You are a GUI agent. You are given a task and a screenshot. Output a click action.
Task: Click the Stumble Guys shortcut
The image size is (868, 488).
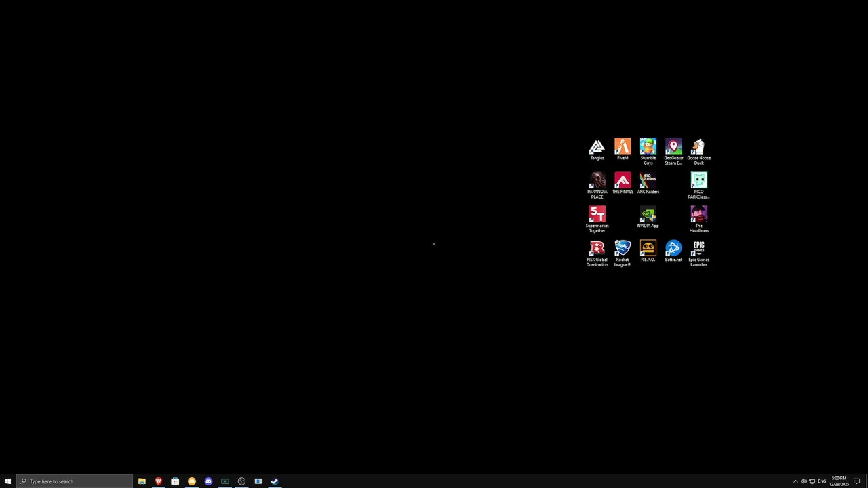click(648, 152)
